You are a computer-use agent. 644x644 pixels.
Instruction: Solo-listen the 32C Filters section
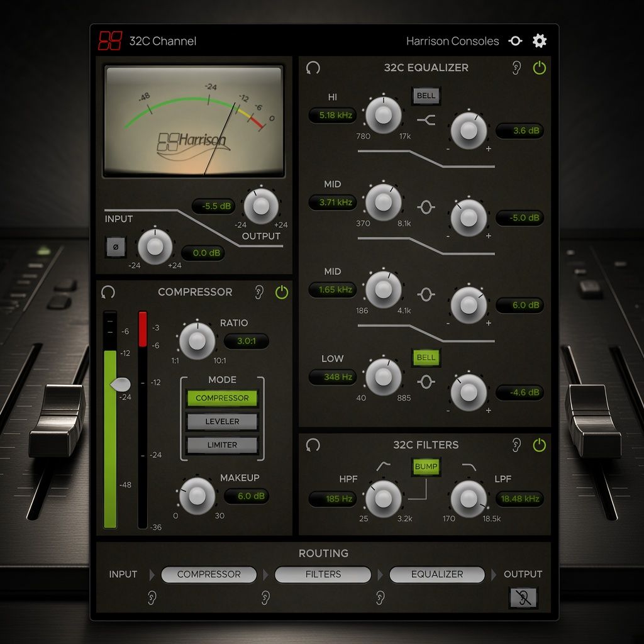point(516,445)
